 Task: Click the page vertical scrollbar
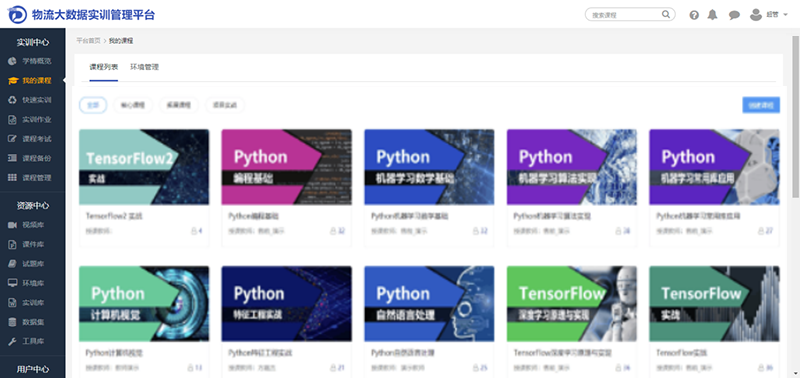pyautogui.click(x=795, y=116)
